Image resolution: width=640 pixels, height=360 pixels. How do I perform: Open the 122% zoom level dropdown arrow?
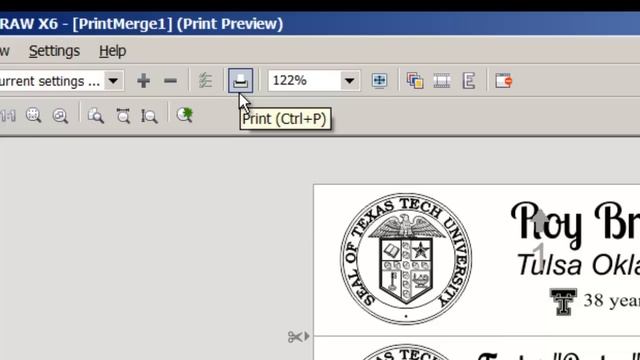(349, 81)
